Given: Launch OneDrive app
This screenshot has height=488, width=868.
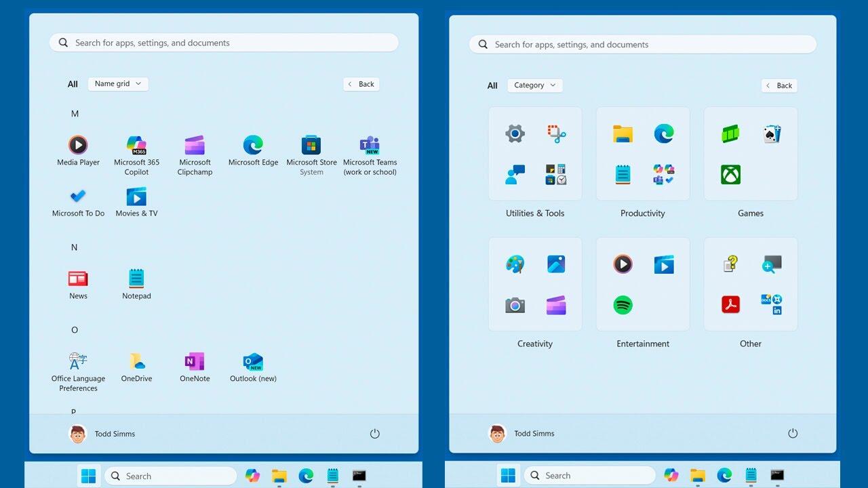Looking at the screenshot, I should click(x=136, y=367).
